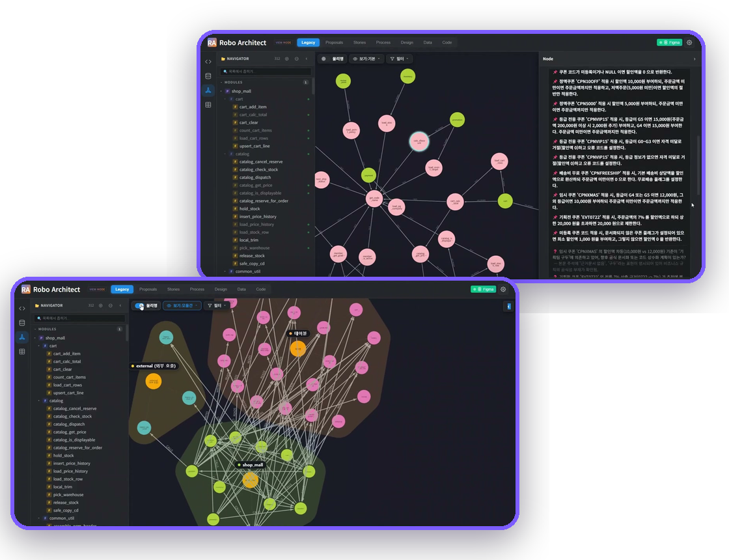Click collapse-all minus icon in top window Navigator
This screenshot has height=560, width=729.
coord(297,59)
